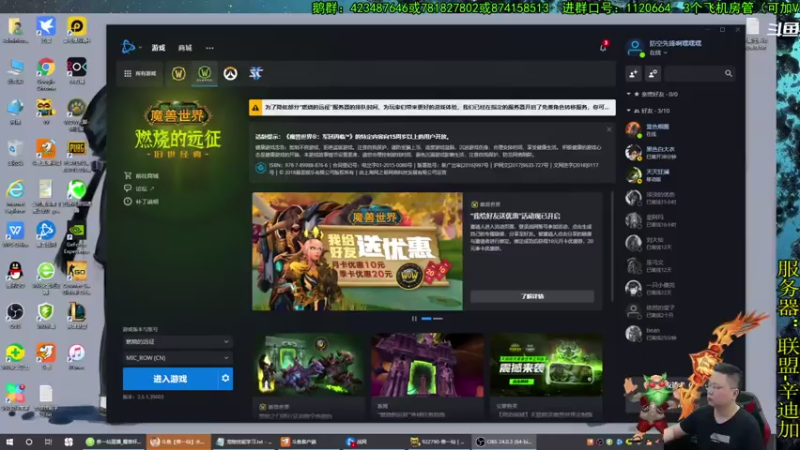Click the user profile avatar
Screen dimensions: 800x450
click(x=635, y=48)
